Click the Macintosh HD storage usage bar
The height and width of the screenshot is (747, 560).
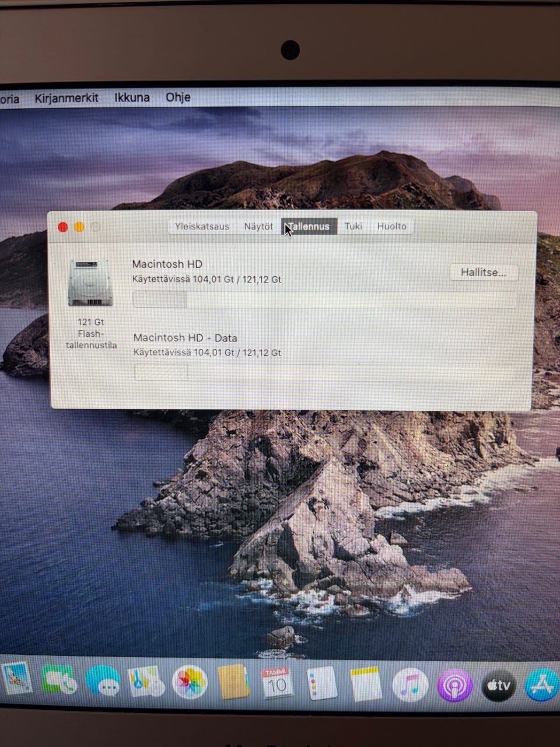[325, 300]
